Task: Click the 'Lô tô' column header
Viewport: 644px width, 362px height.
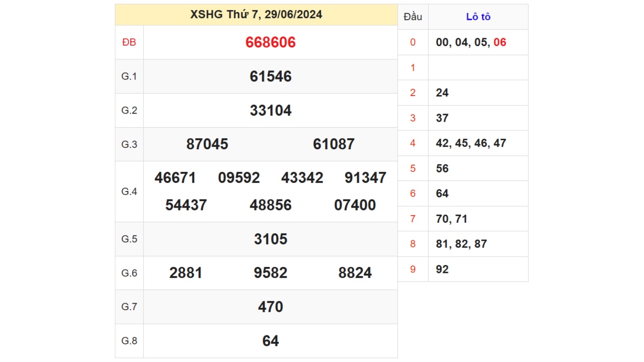Action: [478, 17]
